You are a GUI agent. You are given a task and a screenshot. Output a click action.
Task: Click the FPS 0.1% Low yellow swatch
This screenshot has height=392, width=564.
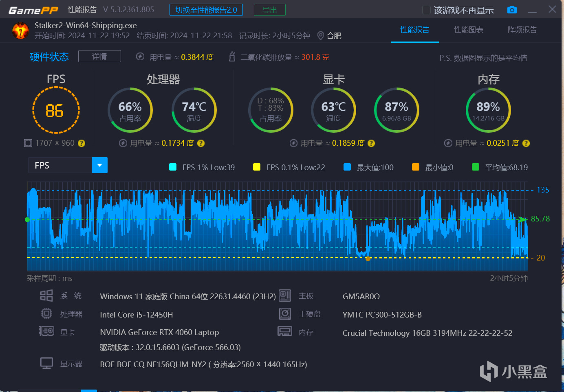pos(257,167)
